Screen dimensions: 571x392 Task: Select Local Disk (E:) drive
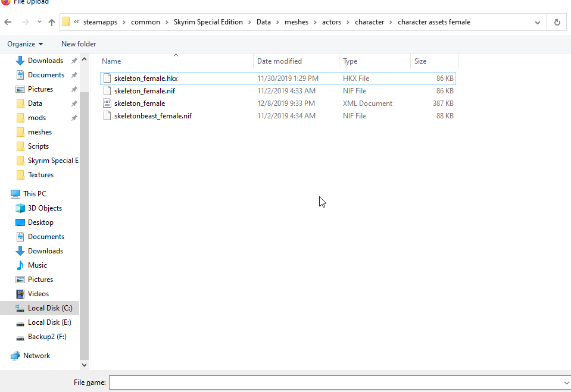[x=49, y=322]
